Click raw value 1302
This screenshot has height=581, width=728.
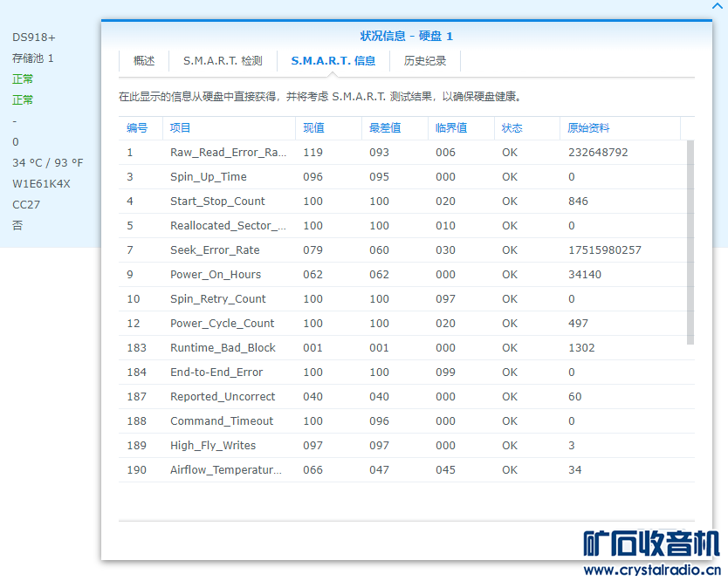[581, 348]
